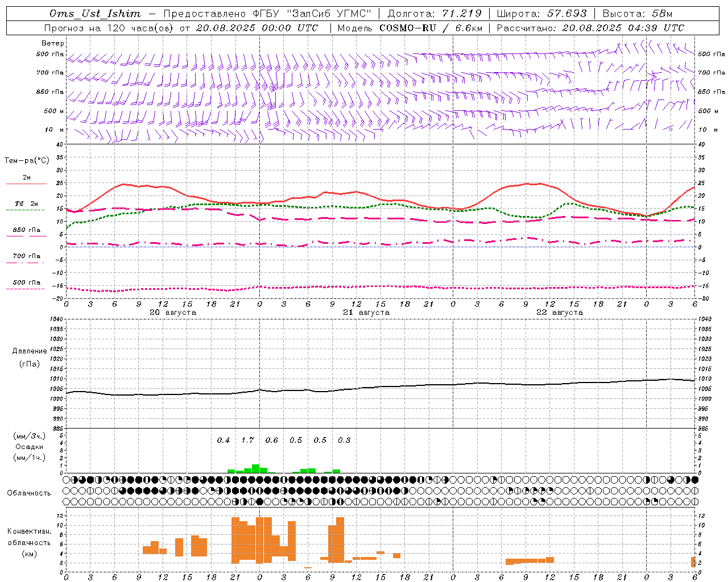The height and width of the screenshot is (582, 728).
Task: Click right pressure axis '985' tick label
Action: (704, 429)
